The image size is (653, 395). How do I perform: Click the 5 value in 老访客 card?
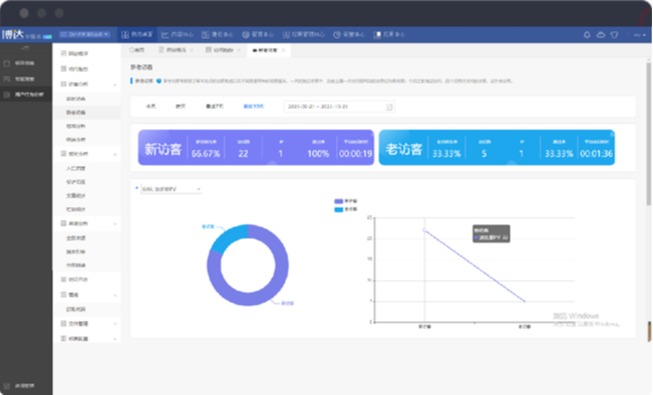pyautogui.click(x=484, y=154)
